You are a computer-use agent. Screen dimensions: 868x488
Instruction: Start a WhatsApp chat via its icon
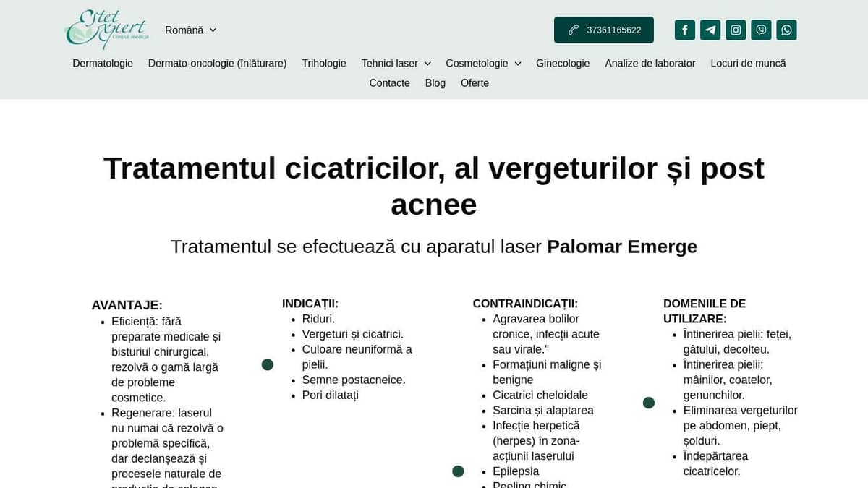point(786,30)
